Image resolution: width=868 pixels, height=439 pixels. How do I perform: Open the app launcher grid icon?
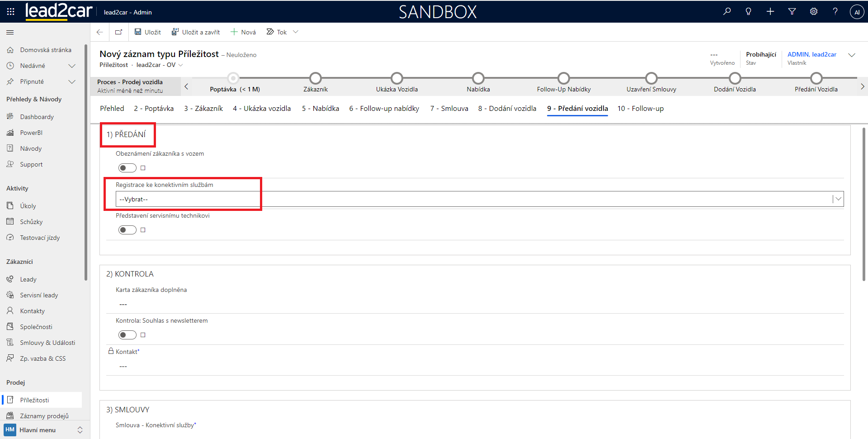(10, 12)
